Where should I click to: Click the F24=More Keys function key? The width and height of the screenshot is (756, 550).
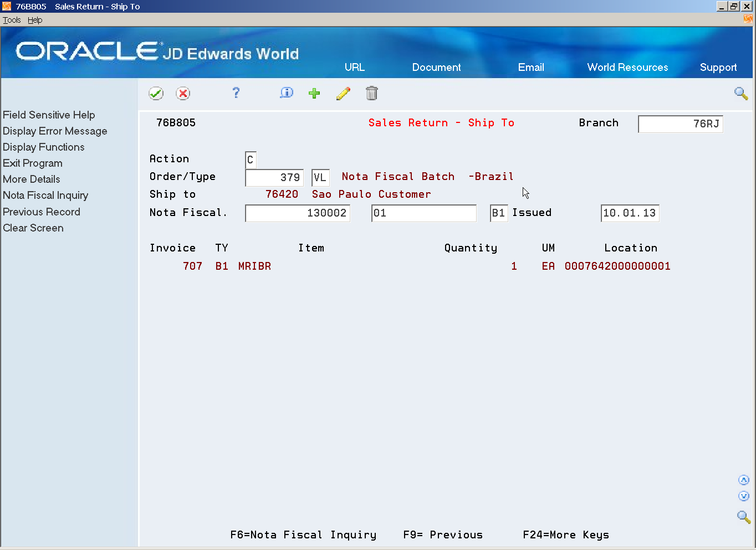pyautogui.click(x=566, y=535)
